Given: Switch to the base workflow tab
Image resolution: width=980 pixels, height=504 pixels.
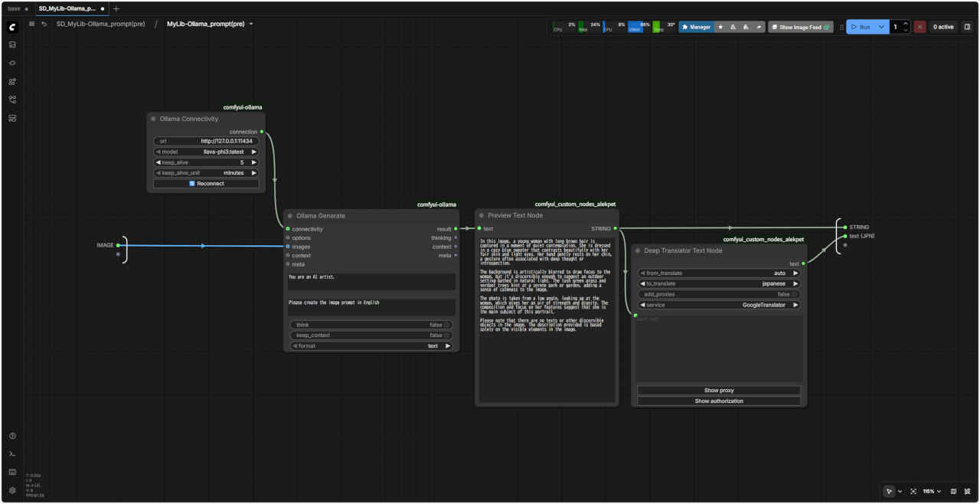Looking at the screenshot, I should coord(15,8).
